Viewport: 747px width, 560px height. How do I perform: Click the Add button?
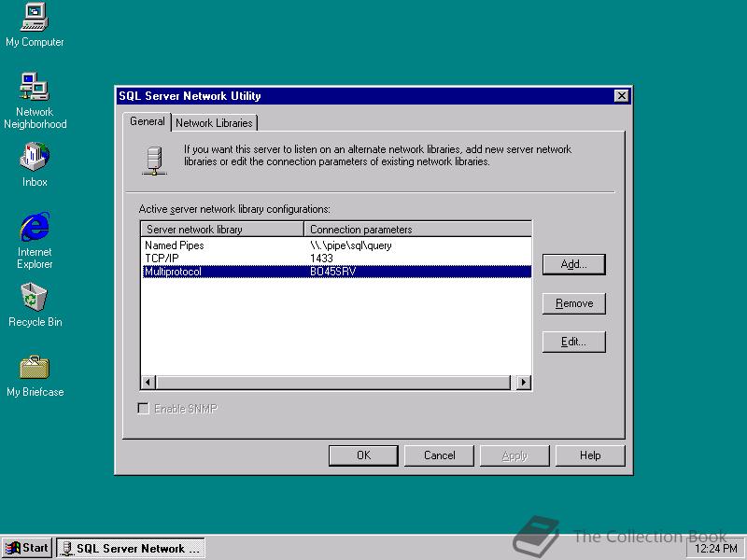[x=573, y=264]
